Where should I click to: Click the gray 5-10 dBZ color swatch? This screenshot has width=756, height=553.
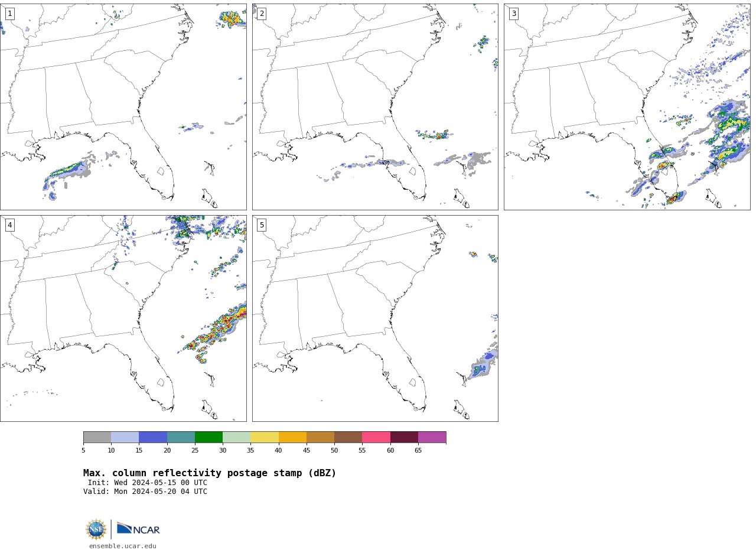97,437
